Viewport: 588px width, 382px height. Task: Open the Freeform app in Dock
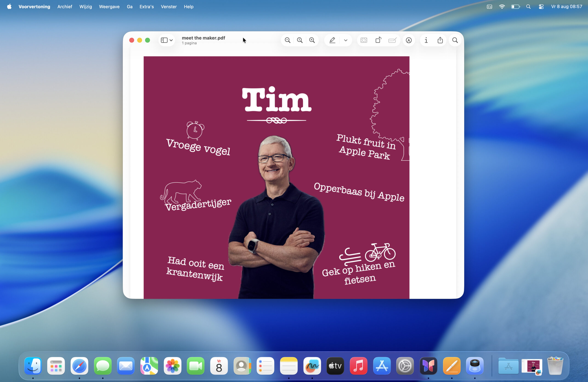(x=312, y=366)
